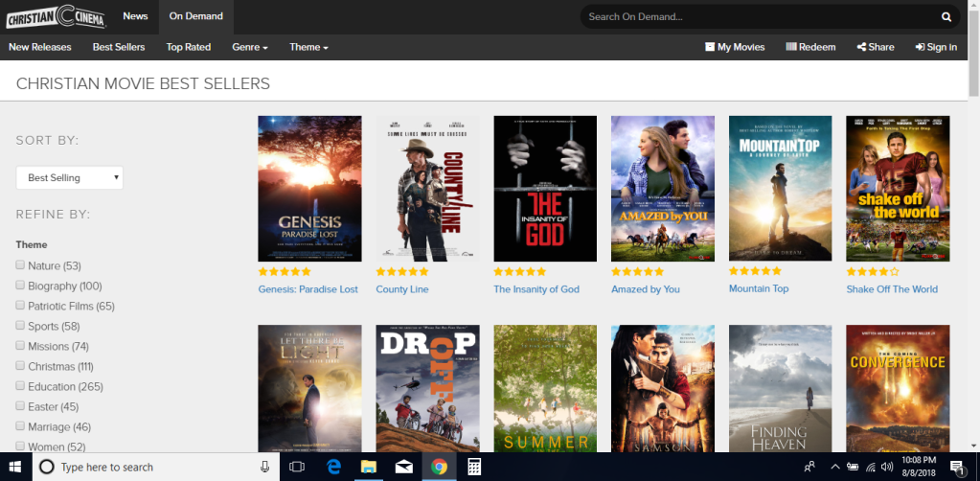Enable the Nature theme checkbox

tap(20, 265)
